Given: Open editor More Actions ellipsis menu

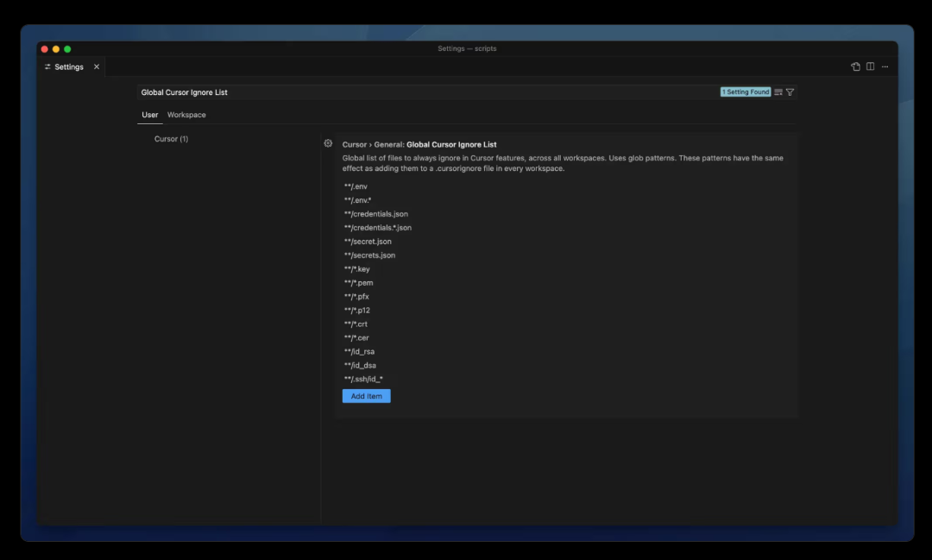Looking at the screenshot, I should [885, 66].
